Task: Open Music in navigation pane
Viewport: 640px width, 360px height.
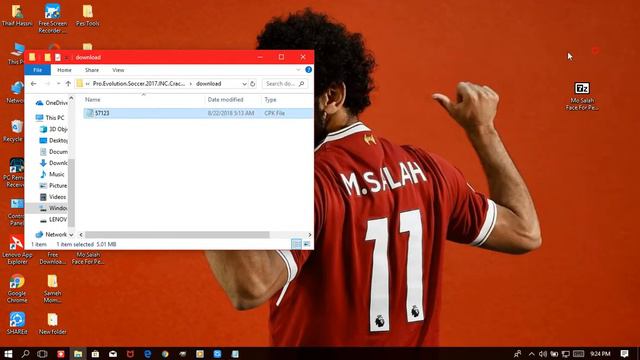Action: tap(52, 174)
